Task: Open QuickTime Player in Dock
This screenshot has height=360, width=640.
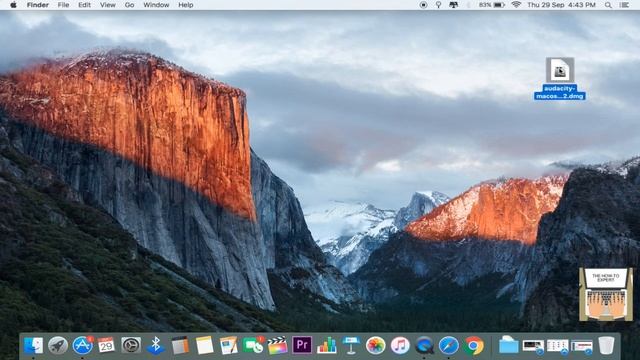Action: (x=424, y=345)
